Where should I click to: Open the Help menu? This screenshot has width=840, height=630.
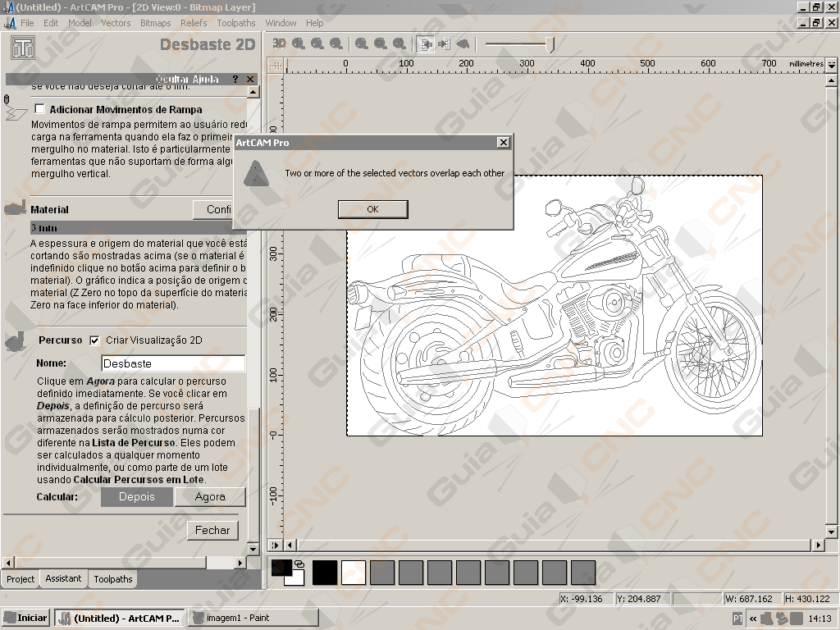pyautogui.click(x=314, y=23)
